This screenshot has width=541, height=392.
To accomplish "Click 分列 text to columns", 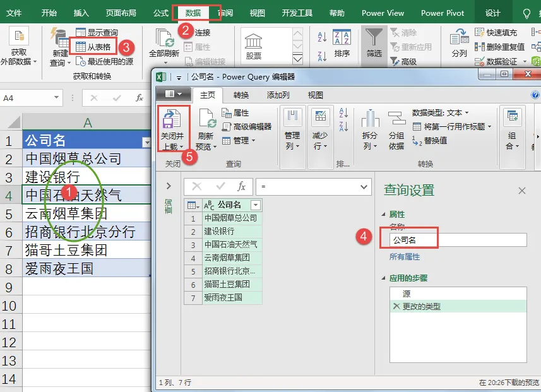I will (459, 44).
